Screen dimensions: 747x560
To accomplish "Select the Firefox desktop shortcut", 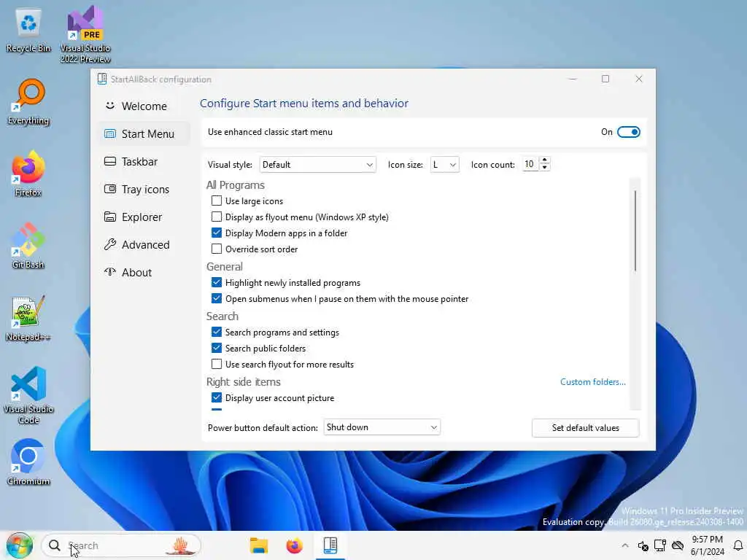I will (28, 174).
